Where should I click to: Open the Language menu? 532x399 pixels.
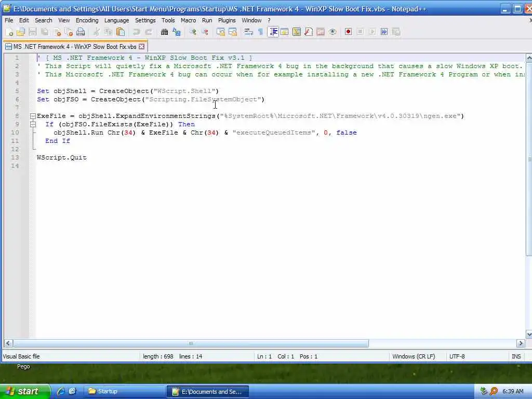click(116, 20)
